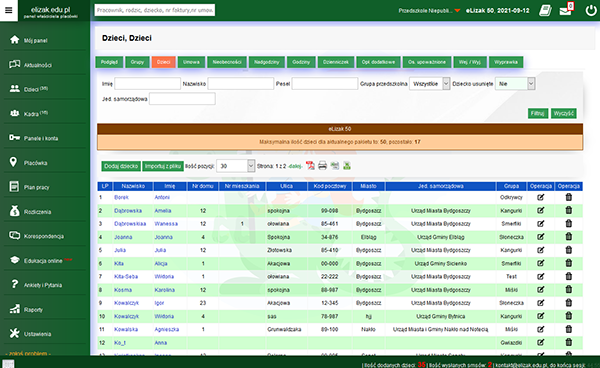
Task: Edit the row for Dąbrowska Amelia
Action: (x=540, y=210)
